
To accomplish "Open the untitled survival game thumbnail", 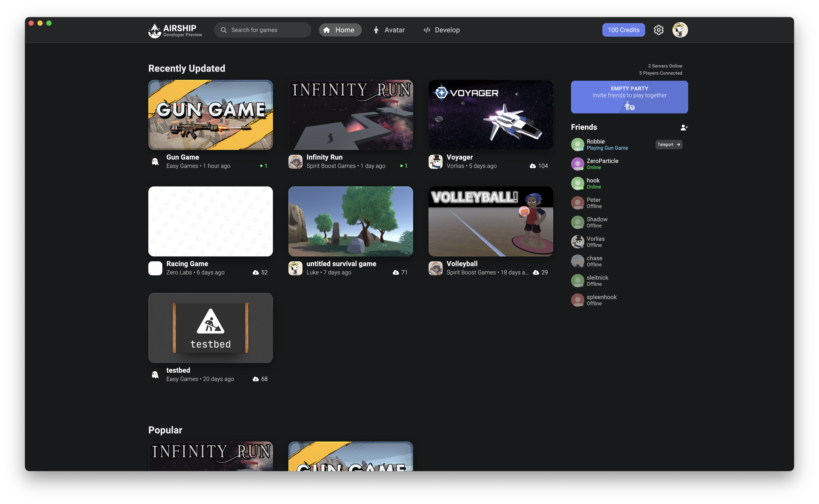I will click(351, 221).
